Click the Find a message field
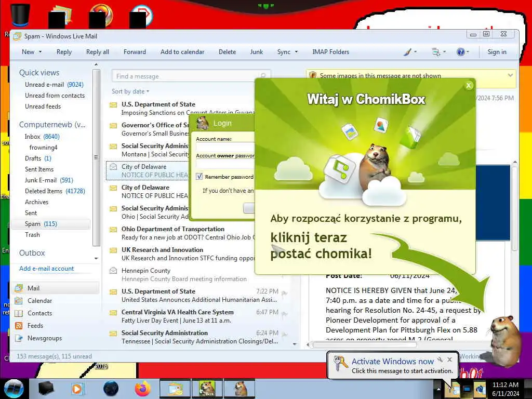 (x=191, y=76)
